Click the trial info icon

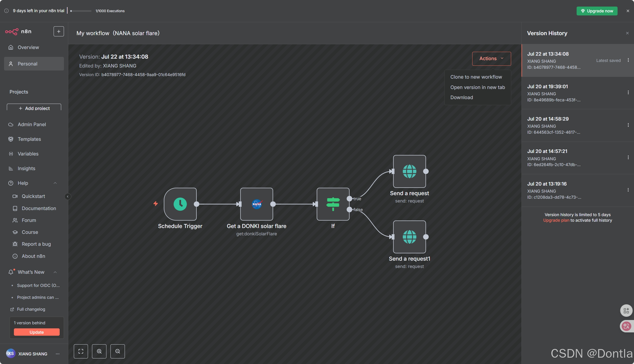coord(7,11)
